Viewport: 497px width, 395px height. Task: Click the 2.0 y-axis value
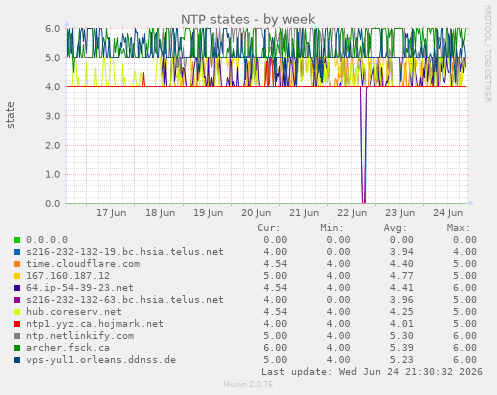tap(53, 145)
